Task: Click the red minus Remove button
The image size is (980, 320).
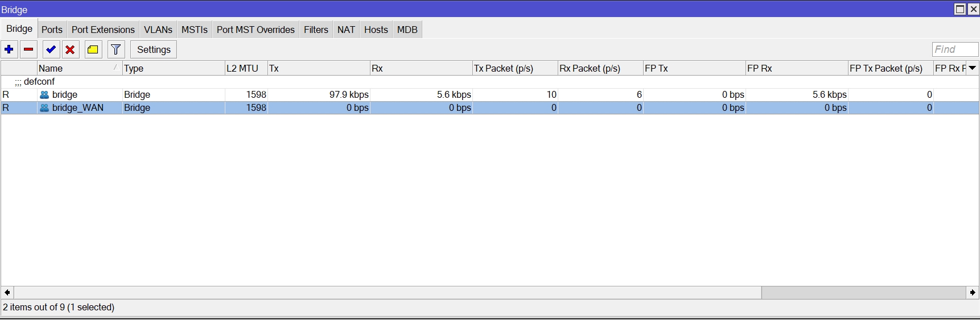Action: click(x=28, y=49)
